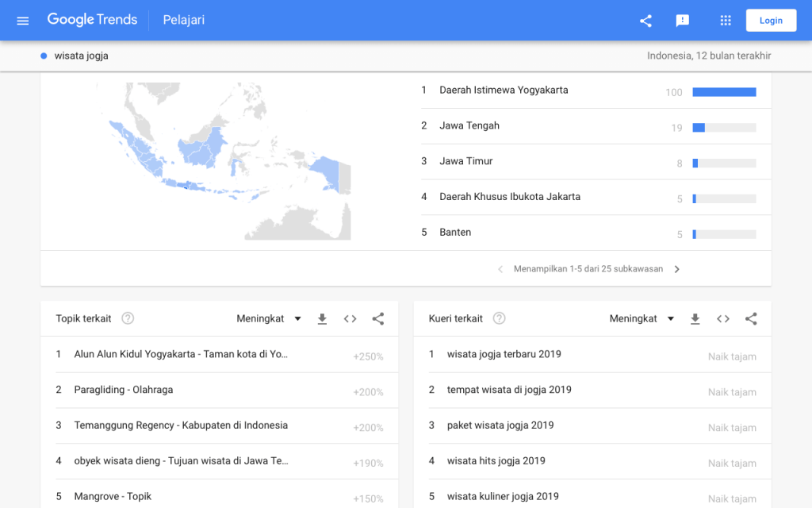Open the Google apps grid

click(x=725, y=21)
